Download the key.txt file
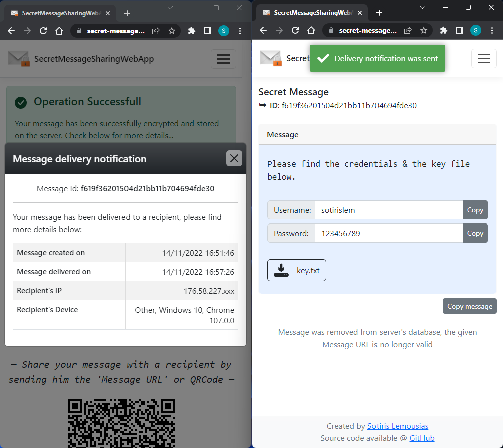This screenshot has width=503, height=448. 296,270
